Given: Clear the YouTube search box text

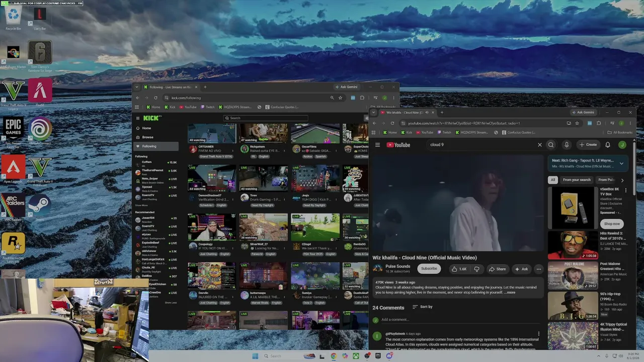Looking at the screenshot, I should point(540,145).
